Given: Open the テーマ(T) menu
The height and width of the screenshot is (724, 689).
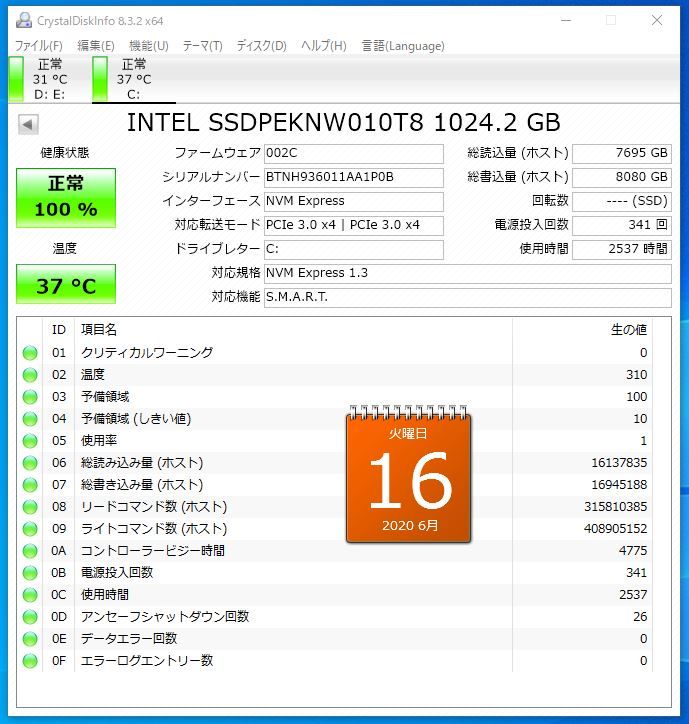Looking at the screenshot, I should click(x=202, y=46).
